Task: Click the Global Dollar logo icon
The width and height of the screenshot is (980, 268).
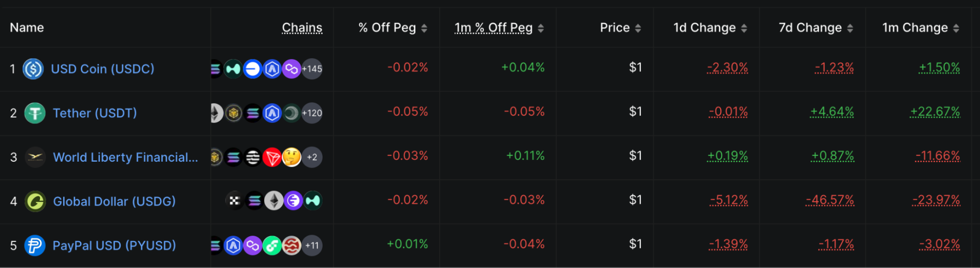Action: point(35,201)
